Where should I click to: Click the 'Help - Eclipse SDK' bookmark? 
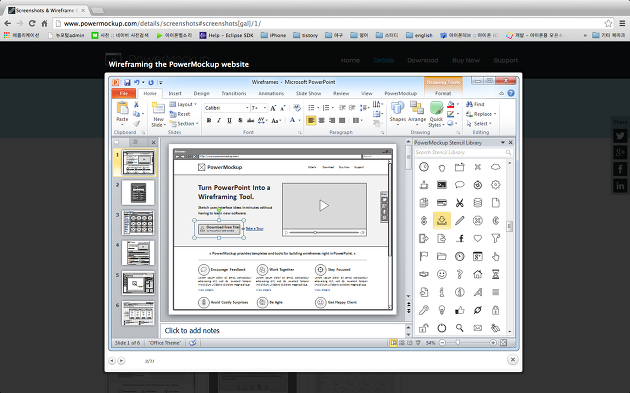pyautogui.click(x=227, y=35)
